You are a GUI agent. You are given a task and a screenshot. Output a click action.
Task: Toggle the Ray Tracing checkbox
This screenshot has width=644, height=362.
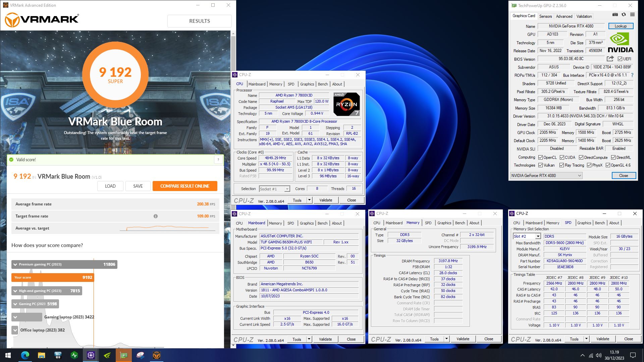point(561,165)
